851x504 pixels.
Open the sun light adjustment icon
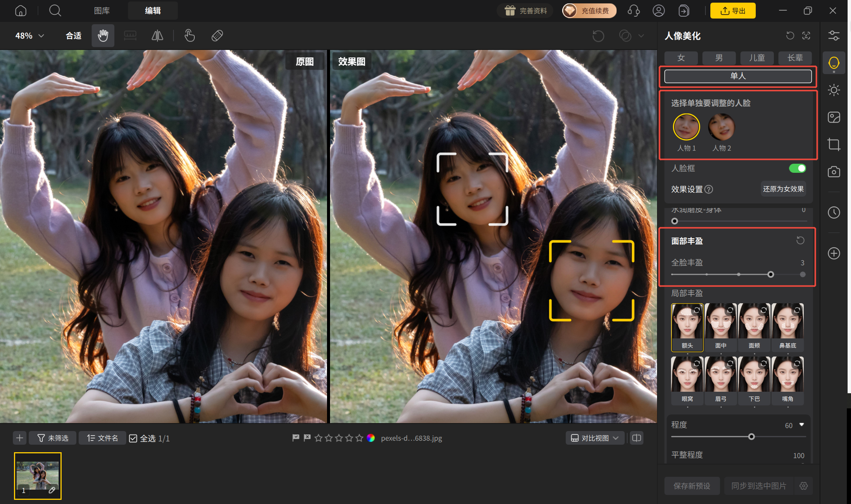coord(834,90)
